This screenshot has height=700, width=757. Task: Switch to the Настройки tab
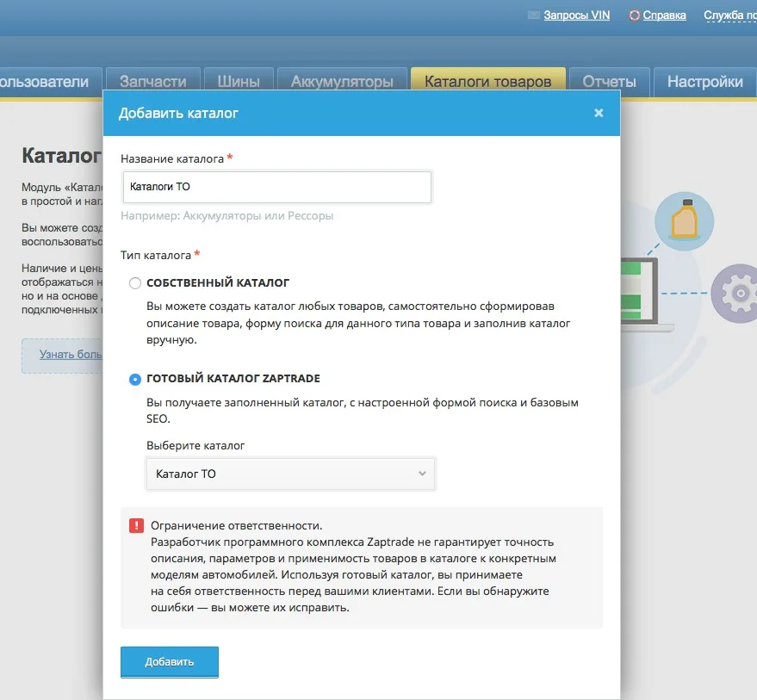(x=704, y=83)
